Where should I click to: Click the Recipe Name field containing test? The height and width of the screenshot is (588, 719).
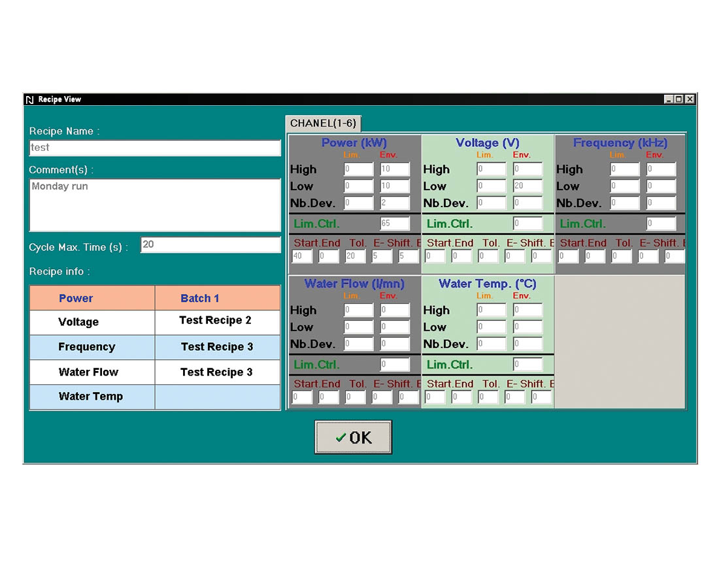click(x=155, y=148)
